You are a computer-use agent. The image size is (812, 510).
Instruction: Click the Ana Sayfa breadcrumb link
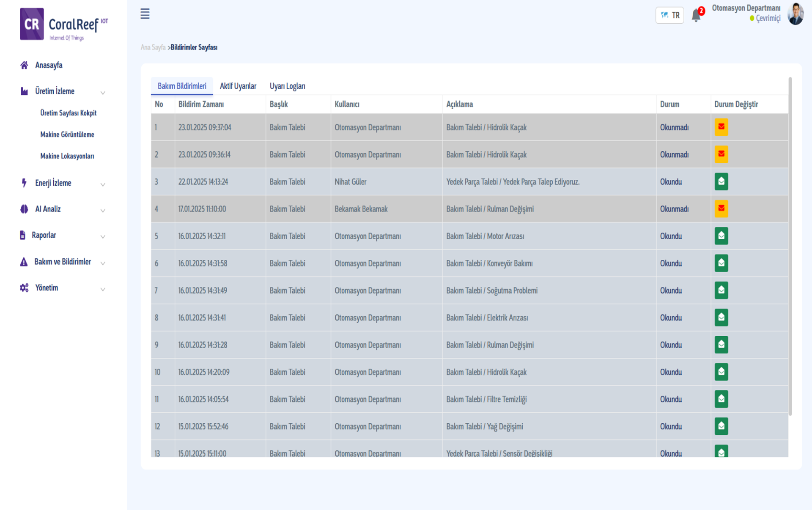(x=153, y=47)
